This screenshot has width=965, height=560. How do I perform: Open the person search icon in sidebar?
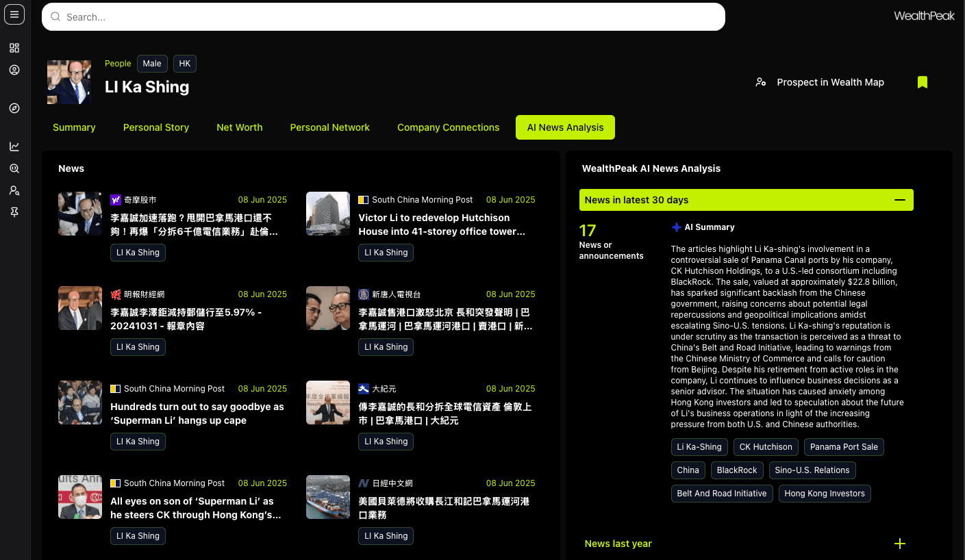[x=14, y=190]
